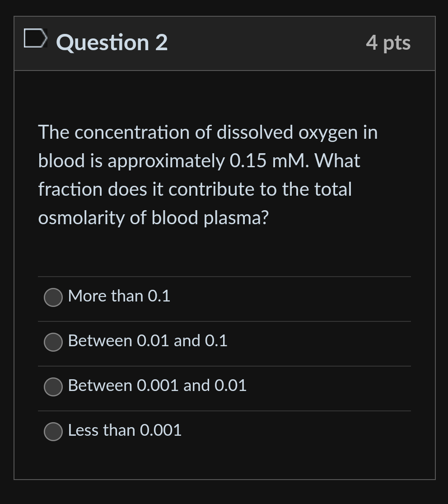Screen dimensions: 448x504
Task: Click the Between 0.01 and 0.1 label
Action: (147, 341)
